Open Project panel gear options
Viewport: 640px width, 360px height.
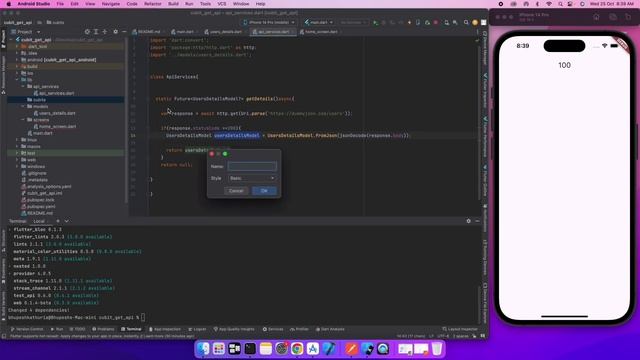point(116,31)
